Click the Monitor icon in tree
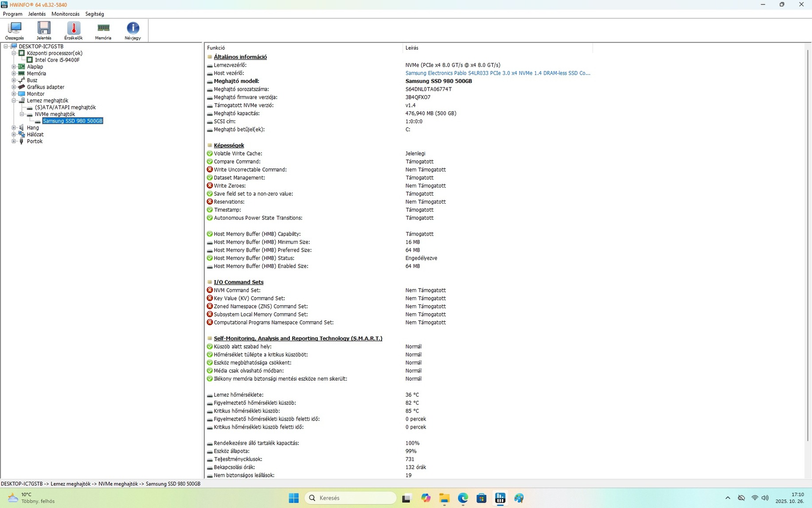 coord(21,94)
